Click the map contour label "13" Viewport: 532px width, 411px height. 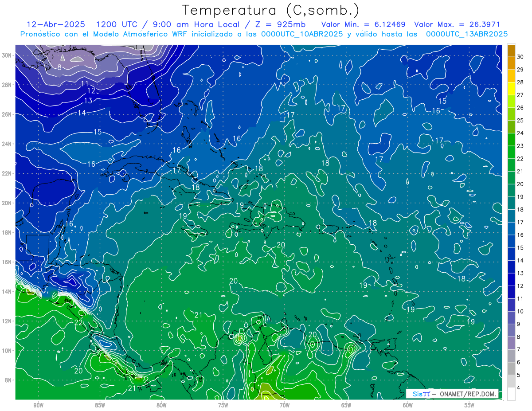coord(88,101)
